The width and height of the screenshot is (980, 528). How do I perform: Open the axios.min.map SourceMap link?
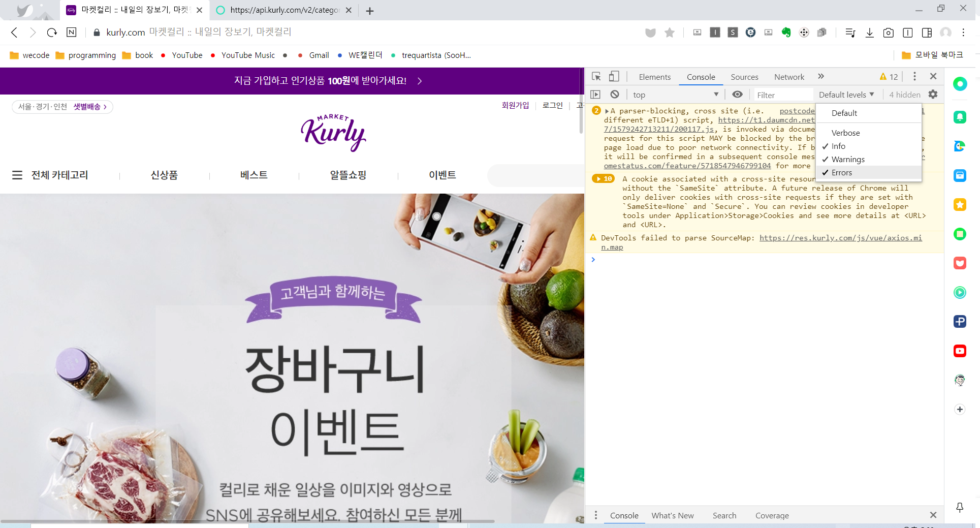coord(762,242)
